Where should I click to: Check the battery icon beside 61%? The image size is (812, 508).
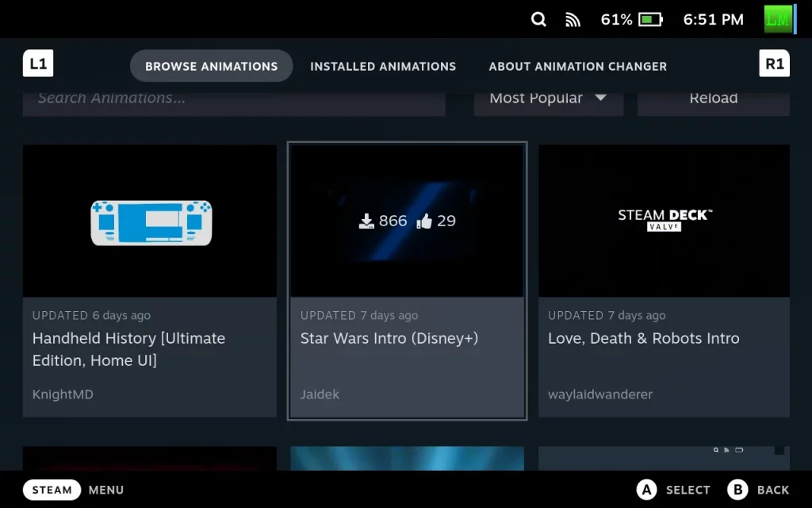(650, 20)
